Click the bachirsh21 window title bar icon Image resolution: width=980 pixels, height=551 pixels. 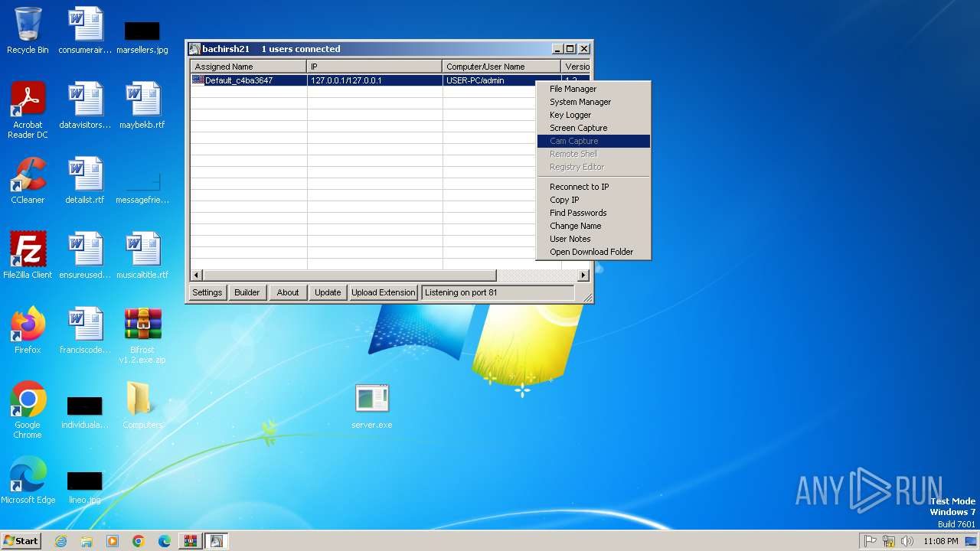coord(194,49)
